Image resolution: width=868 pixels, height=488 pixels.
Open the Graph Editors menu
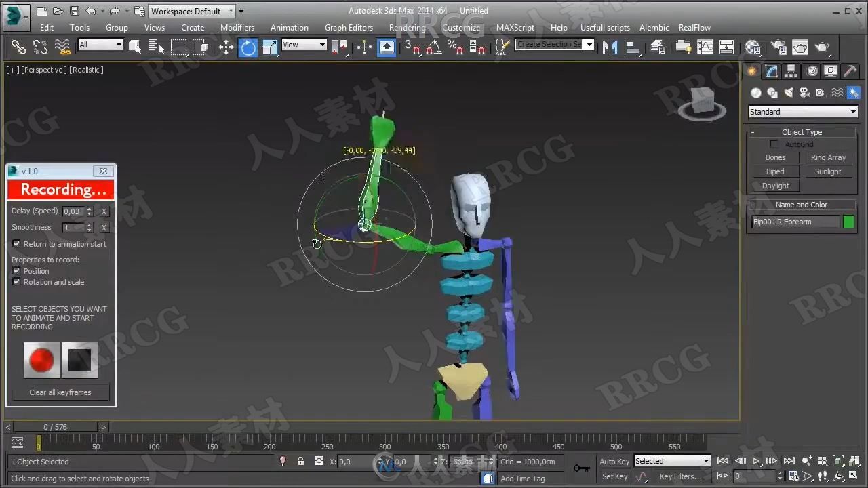tap(349, 28)
